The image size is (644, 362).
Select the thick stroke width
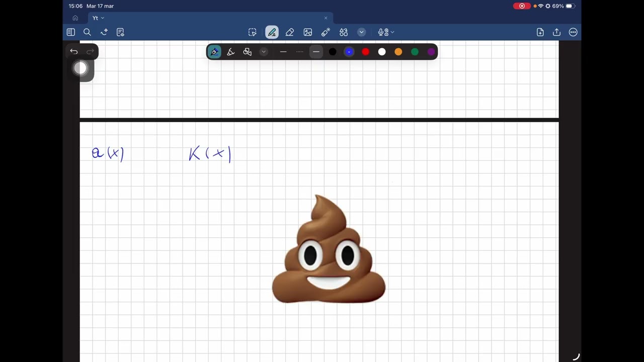pyautogui.click(x=316, y=52)
